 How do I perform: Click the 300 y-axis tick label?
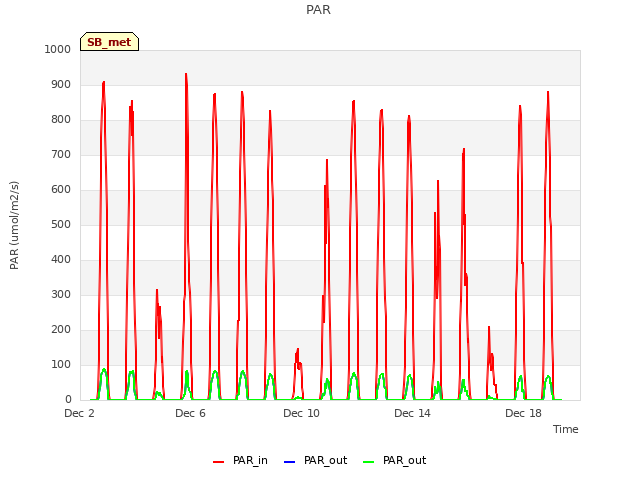tap(61, 295)
